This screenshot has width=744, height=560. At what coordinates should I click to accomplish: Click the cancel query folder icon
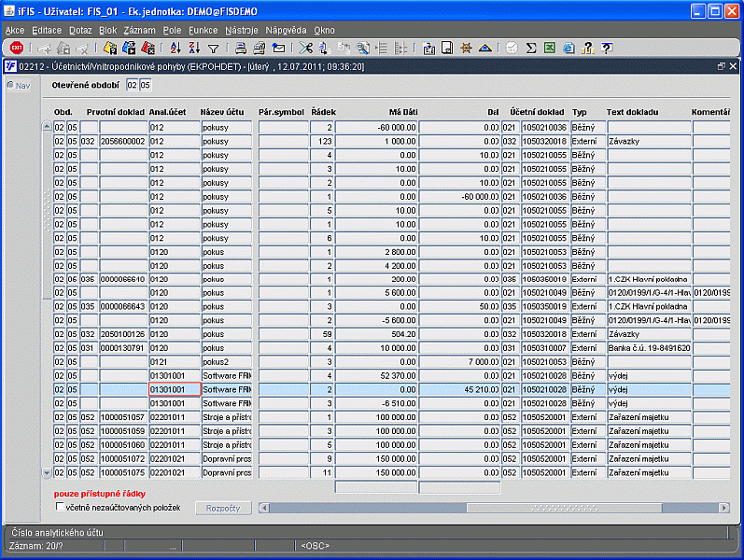[148, 48]
